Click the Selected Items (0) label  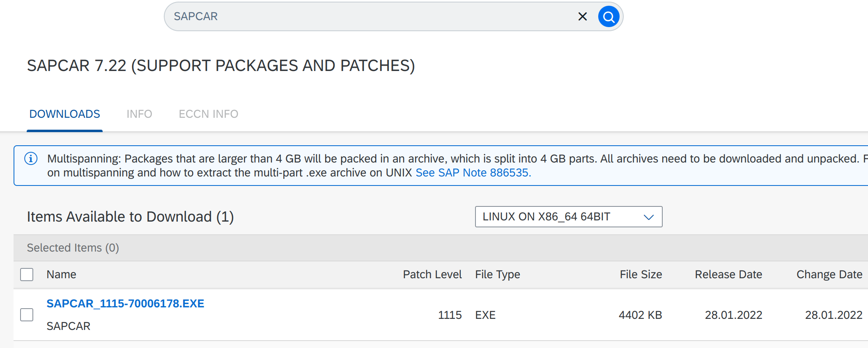pos(73,248)
